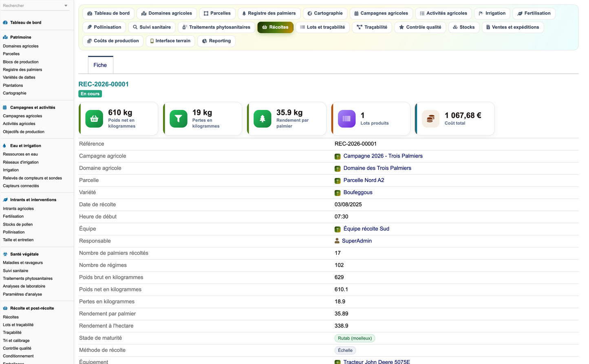589x364 pixels.
Task: Click the Patrimoine section icon in the sidebar
Action: pyautogui.click(x=5, y=37)
